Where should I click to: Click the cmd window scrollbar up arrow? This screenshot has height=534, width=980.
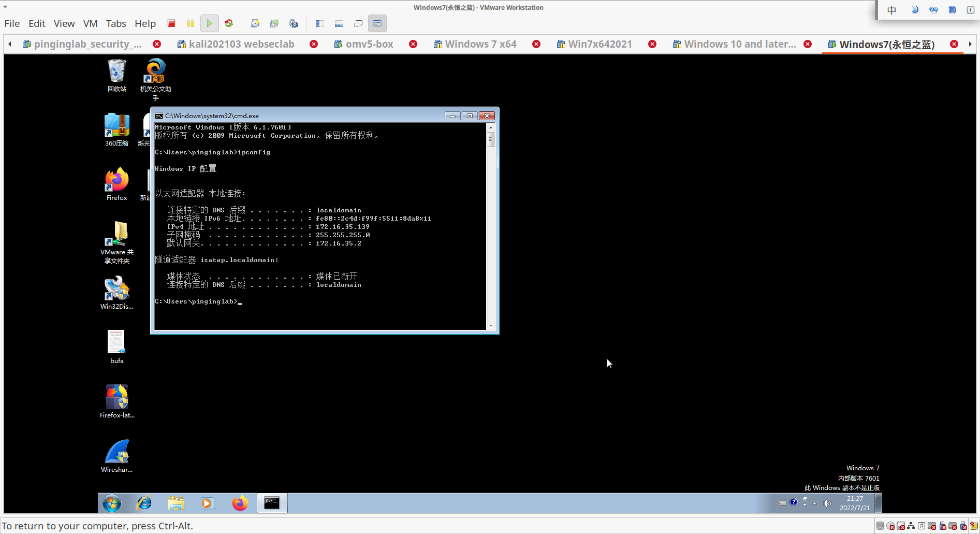point(491,127)
